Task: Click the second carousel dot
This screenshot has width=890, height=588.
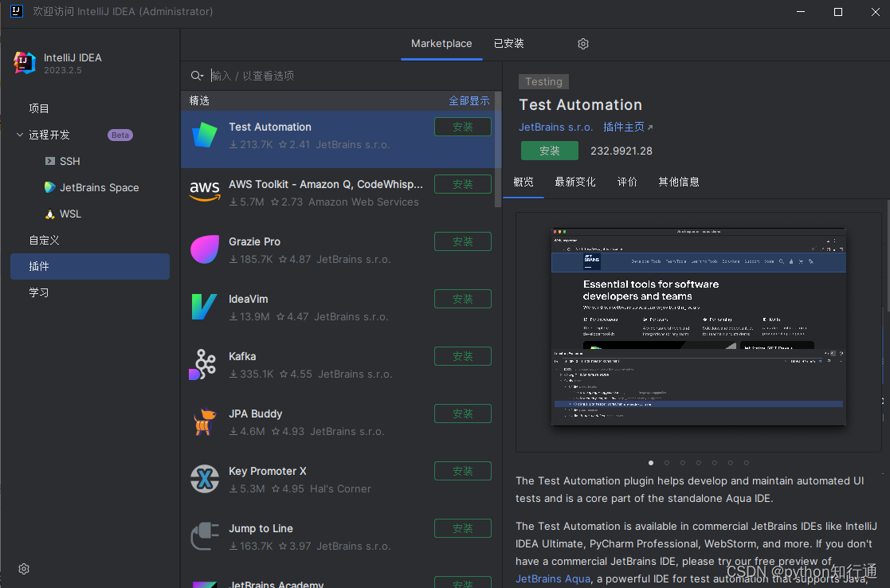Action: (667, 462)
